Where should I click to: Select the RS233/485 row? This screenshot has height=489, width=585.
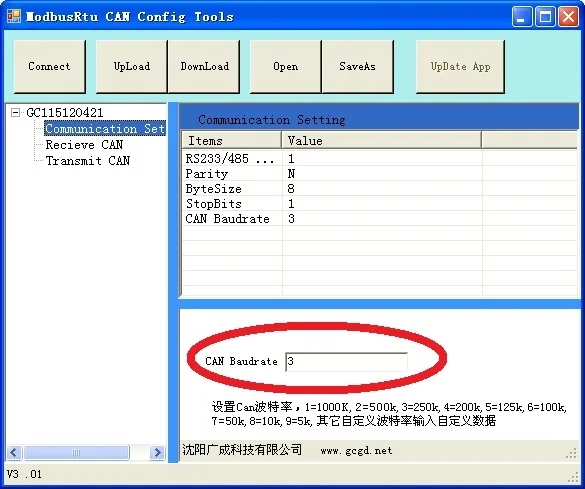coord(379,159)
